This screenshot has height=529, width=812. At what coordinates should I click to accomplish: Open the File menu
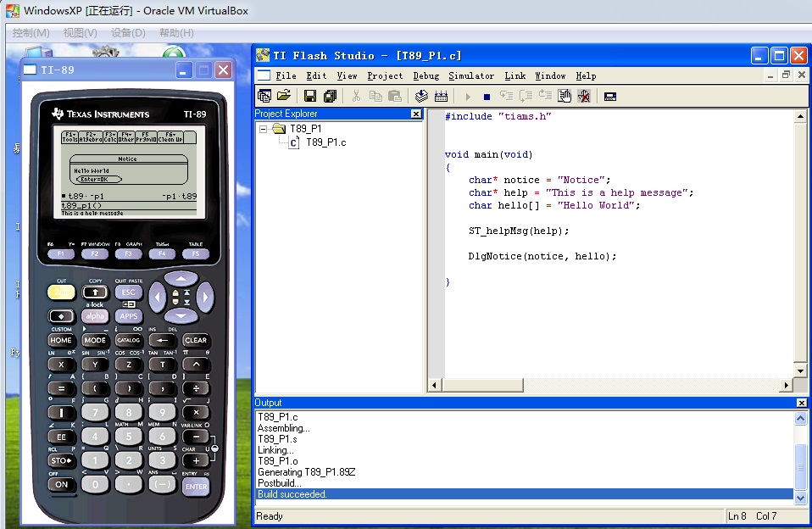point(286,75)
